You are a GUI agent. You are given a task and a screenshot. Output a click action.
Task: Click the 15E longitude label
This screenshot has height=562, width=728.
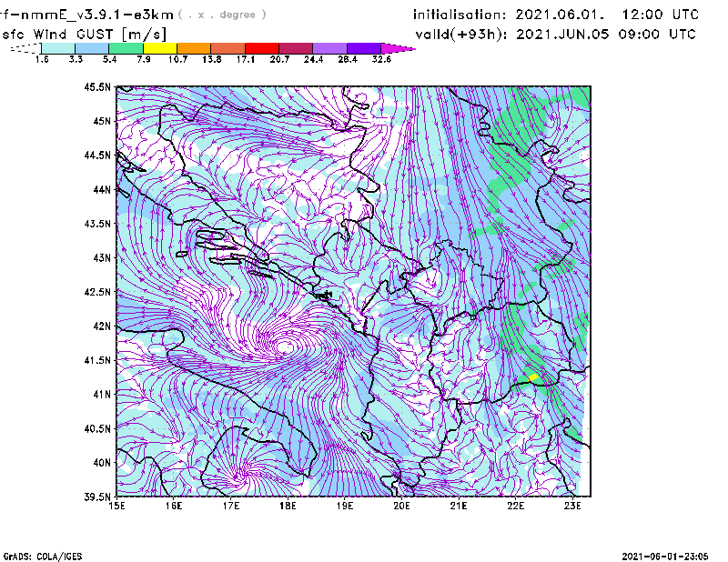(116, 506)
